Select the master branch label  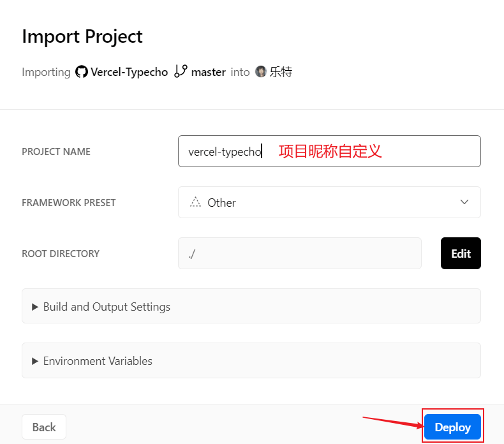208,72
